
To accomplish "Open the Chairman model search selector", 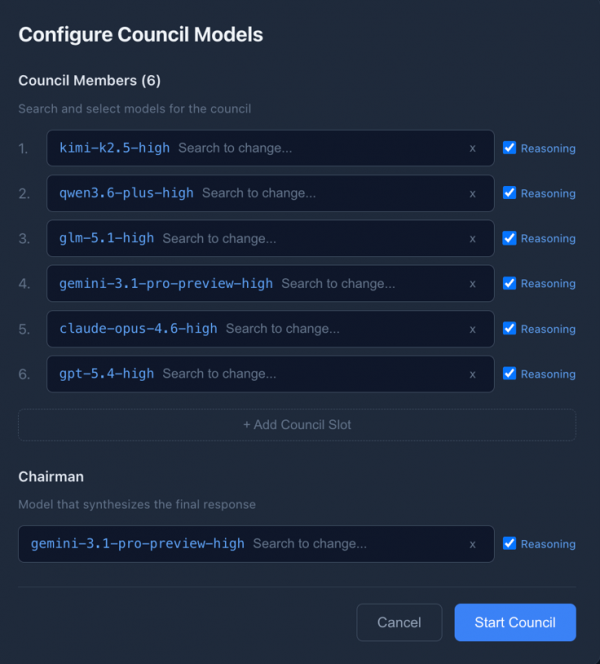I will [350, 544].
